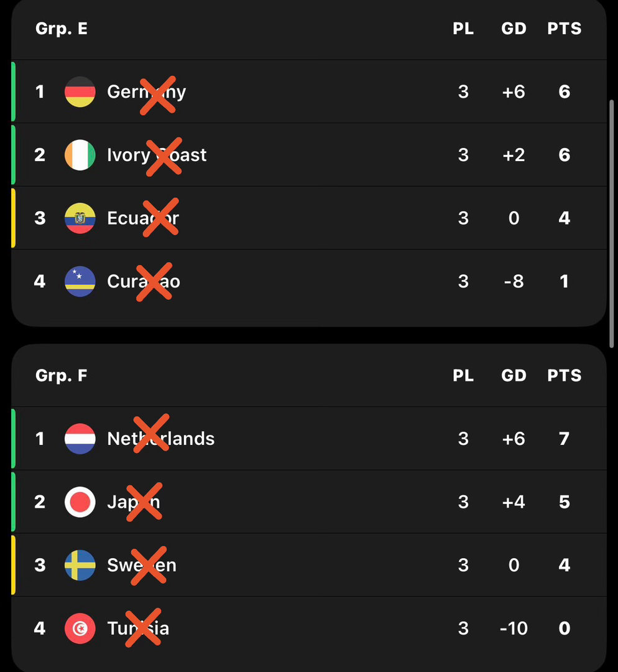The height and width of the screenshot is (672, 618).
Task: Click the red X over Germany
Action: coord(157,96)
